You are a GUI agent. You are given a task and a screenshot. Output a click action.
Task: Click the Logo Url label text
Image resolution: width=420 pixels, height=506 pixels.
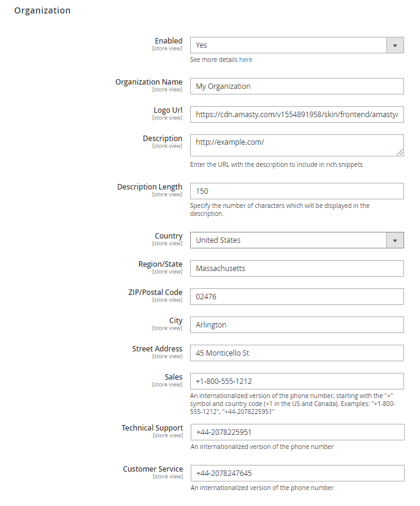click(167, 110)
